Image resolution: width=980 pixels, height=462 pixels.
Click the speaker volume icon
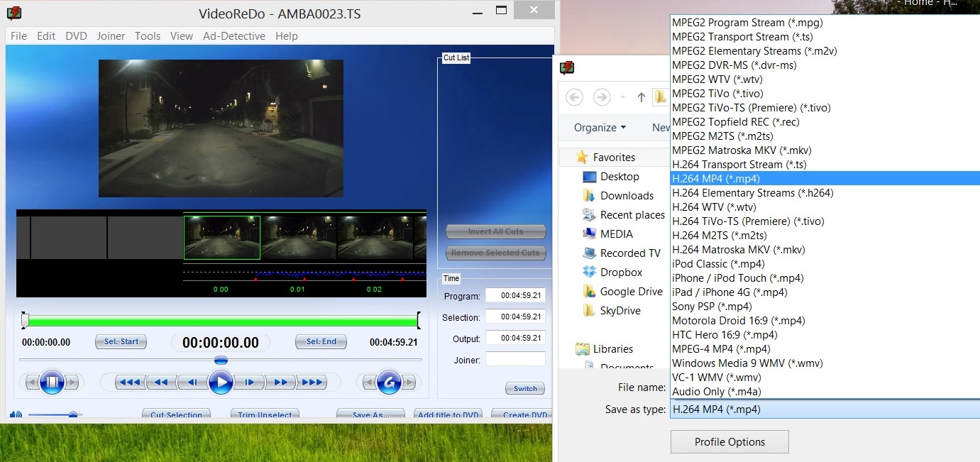(15, 415)
